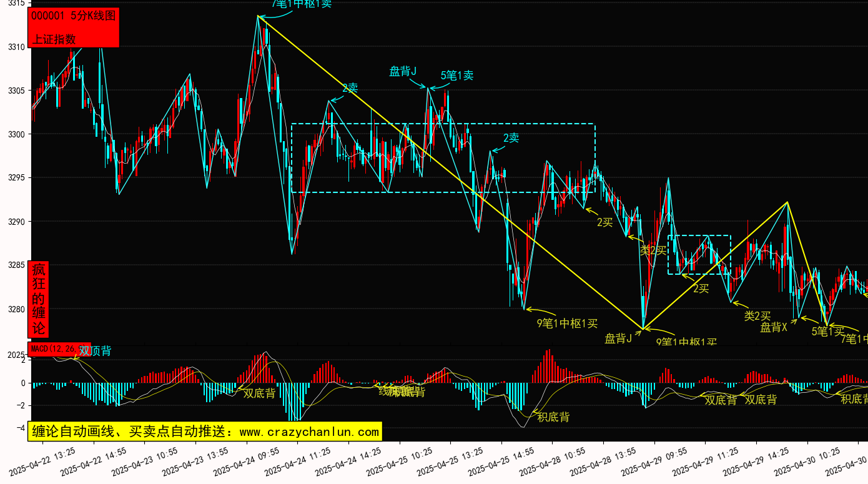
Task: Click the '7笔1中枢1卖' label at chart top
Action: coord(302,4)
